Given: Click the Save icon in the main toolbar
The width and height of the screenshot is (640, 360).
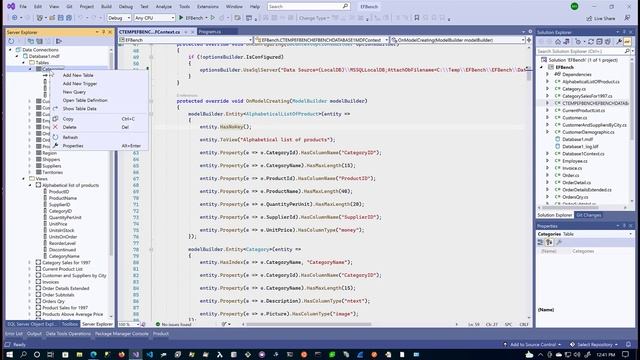Looking at the screenshot, I should pyautogui.click(x=61, y=18).
